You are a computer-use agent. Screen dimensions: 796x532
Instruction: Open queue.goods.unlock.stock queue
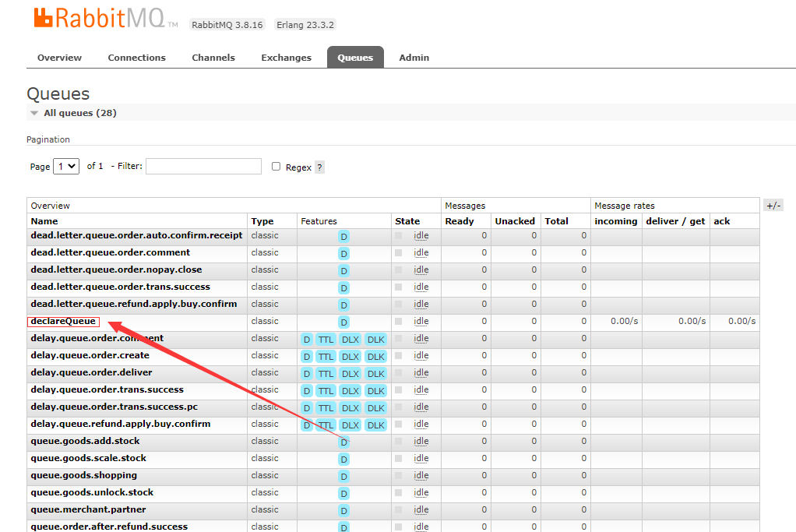pyautogui.click(x=92, y=492)
